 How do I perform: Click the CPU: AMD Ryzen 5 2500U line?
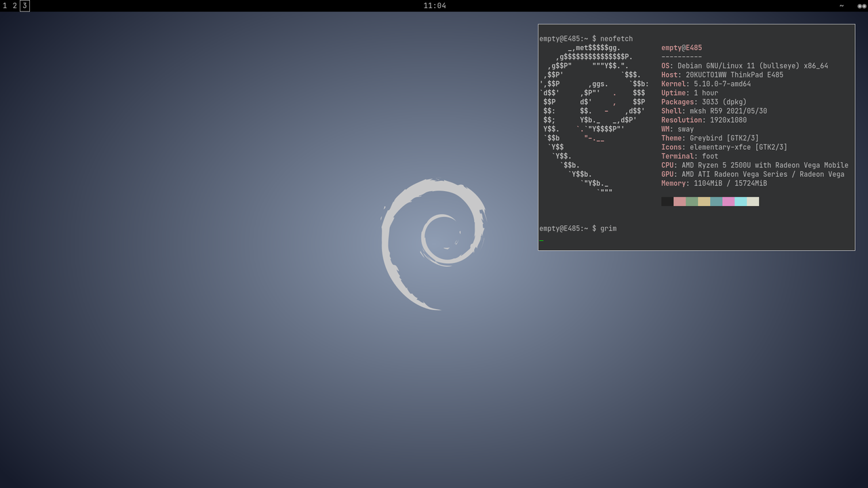coord(755,165)
